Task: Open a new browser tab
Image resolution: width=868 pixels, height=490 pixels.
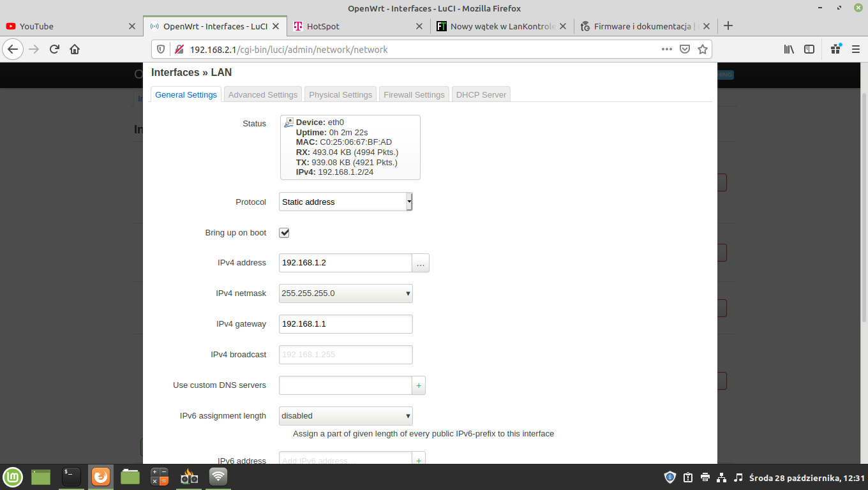Action: (728, 26)
